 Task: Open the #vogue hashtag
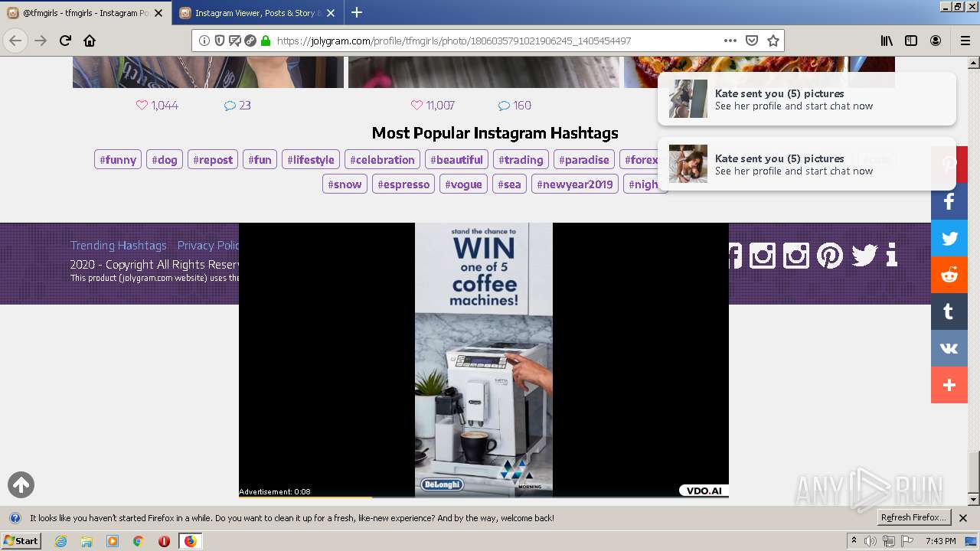tap(463, 184)
